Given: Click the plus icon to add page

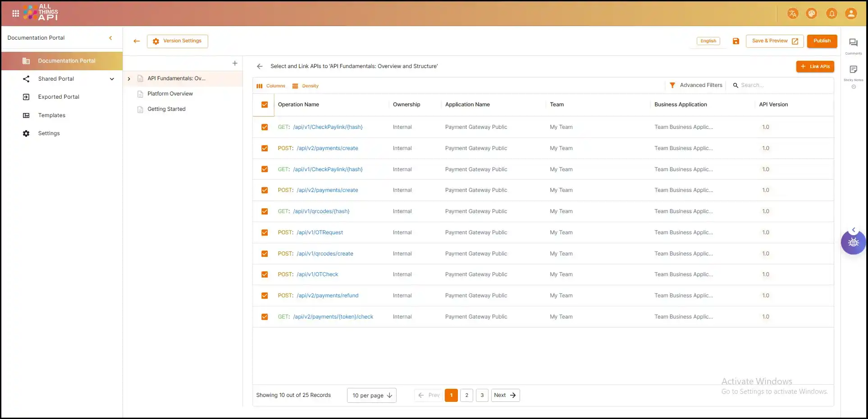Looking at the screenshot, I should pyautogui.click(x=234, y=64).
